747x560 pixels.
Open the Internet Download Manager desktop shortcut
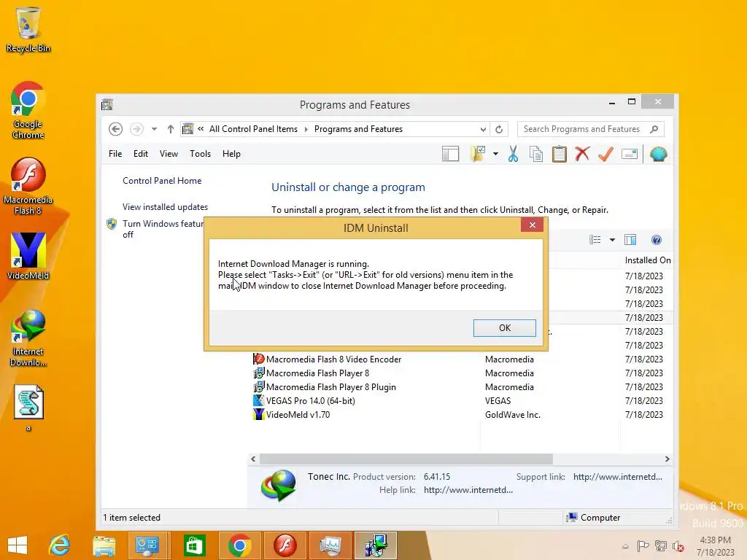click(28, 338)
